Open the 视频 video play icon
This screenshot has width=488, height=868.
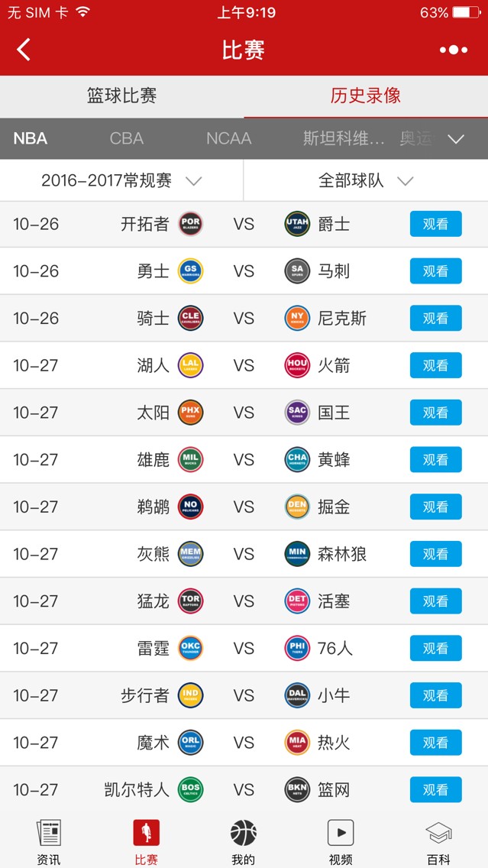click(341, 833)
